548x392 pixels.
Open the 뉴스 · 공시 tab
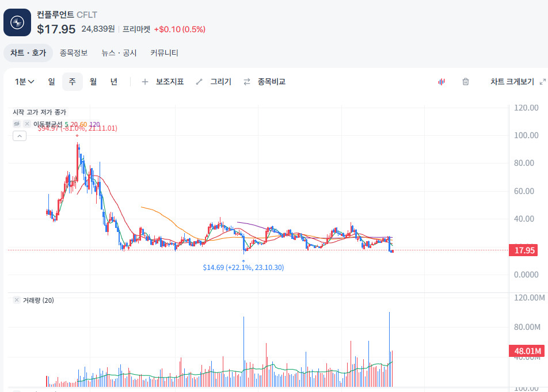click(119, 53)
